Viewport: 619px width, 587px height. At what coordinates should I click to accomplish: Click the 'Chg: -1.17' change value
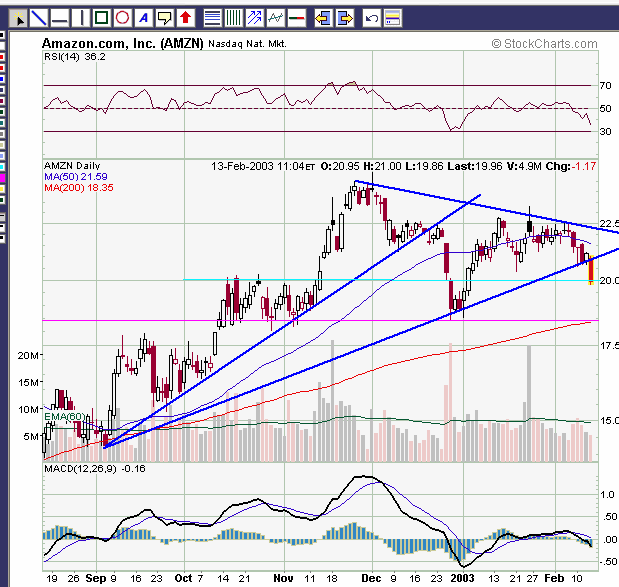(570, 166)
